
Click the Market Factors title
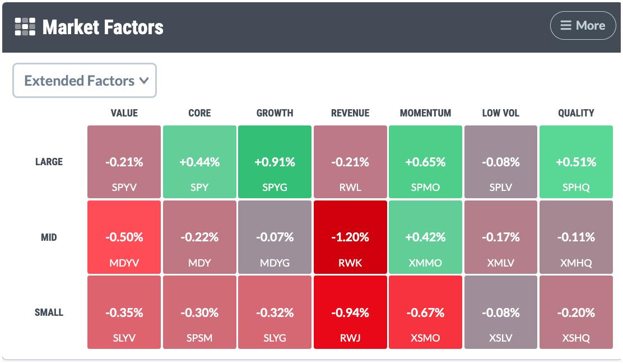(x=103, y=27)
